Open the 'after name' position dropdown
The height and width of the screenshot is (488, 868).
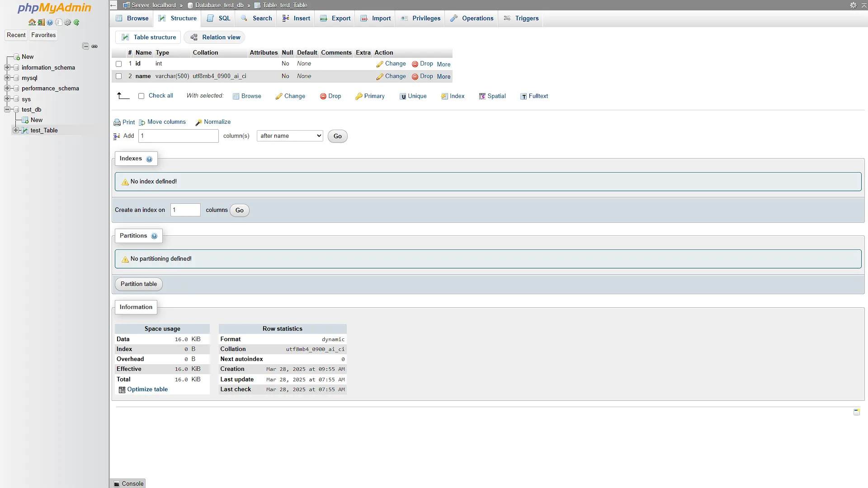click(x=290, y=136)
